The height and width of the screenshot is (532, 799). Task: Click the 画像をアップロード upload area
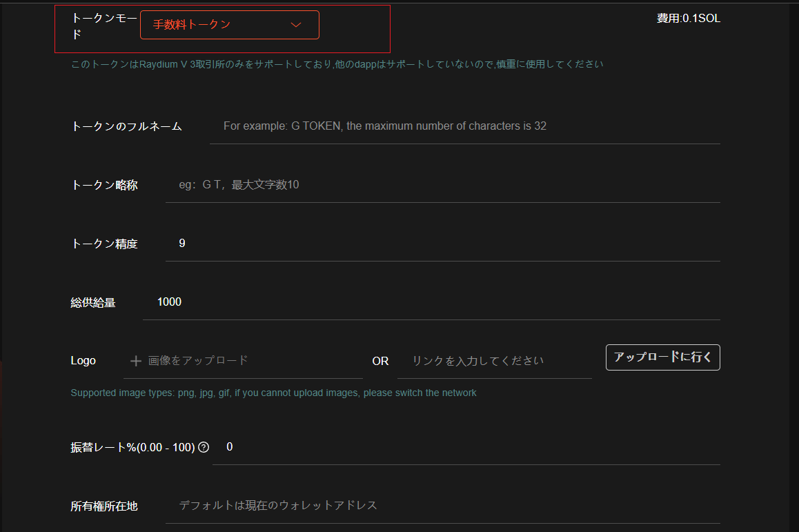click(x=197, y=360)
